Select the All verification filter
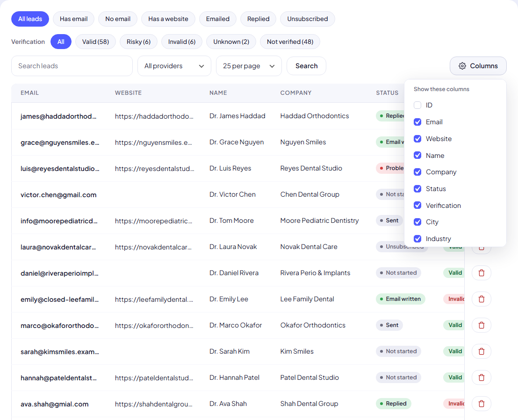The width and height of the screenshot is (518, 420). click(x=61, y=42)
